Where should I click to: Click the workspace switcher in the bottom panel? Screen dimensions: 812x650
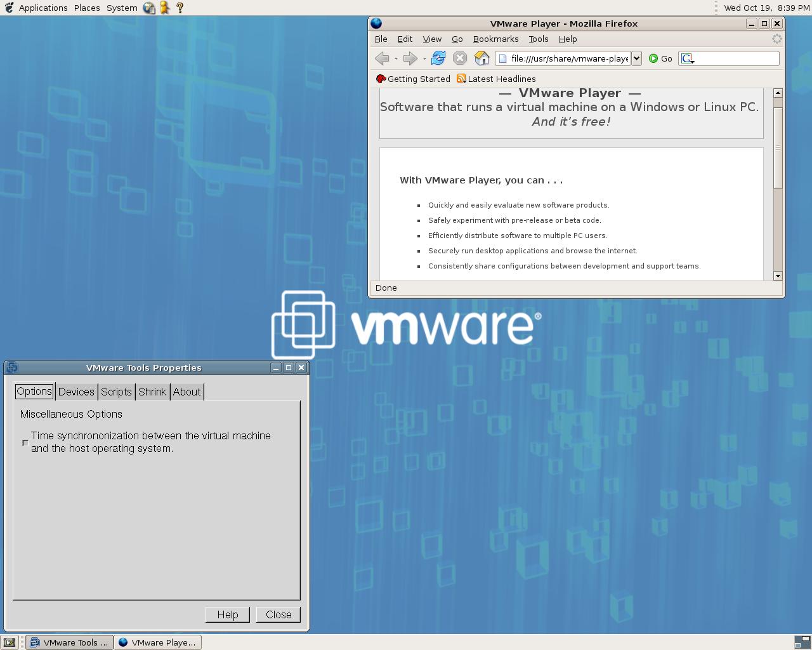[x=802, y=642]
